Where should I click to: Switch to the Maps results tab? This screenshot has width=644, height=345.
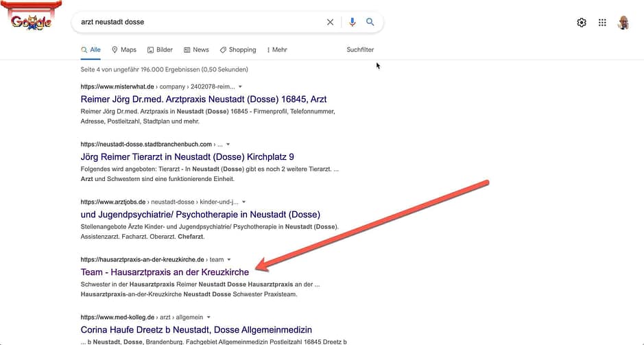click(124, 50)
